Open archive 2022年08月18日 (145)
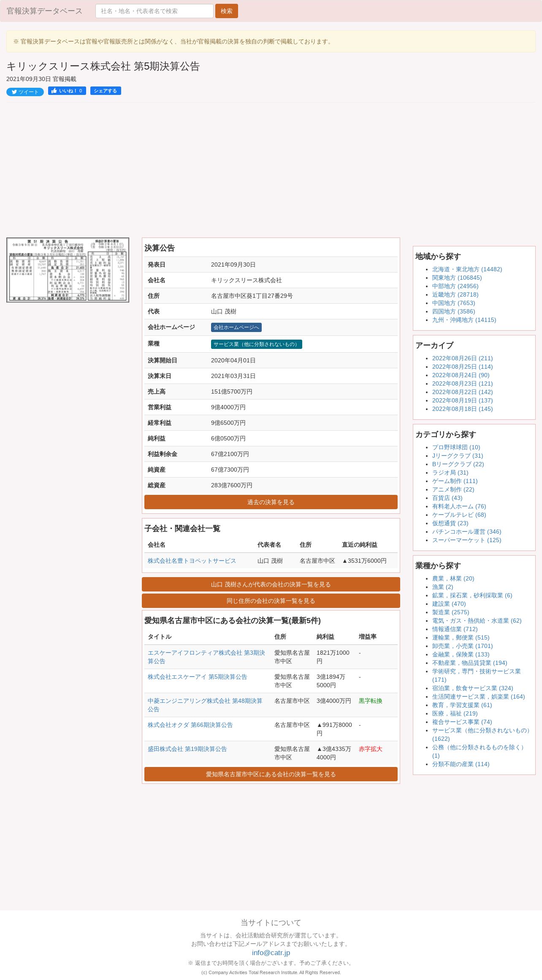542x980 pixels. click(463, 409)
